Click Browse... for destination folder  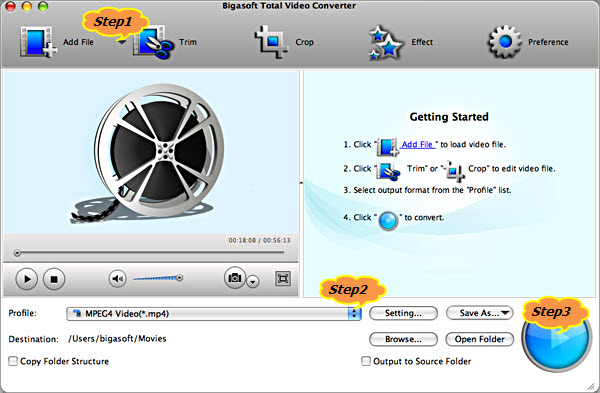coord(403,339)
